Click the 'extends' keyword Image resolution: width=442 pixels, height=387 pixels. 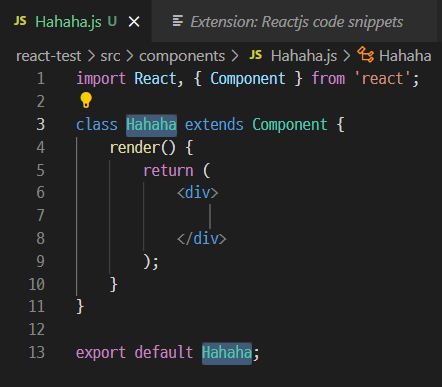(x=214, y=125)
